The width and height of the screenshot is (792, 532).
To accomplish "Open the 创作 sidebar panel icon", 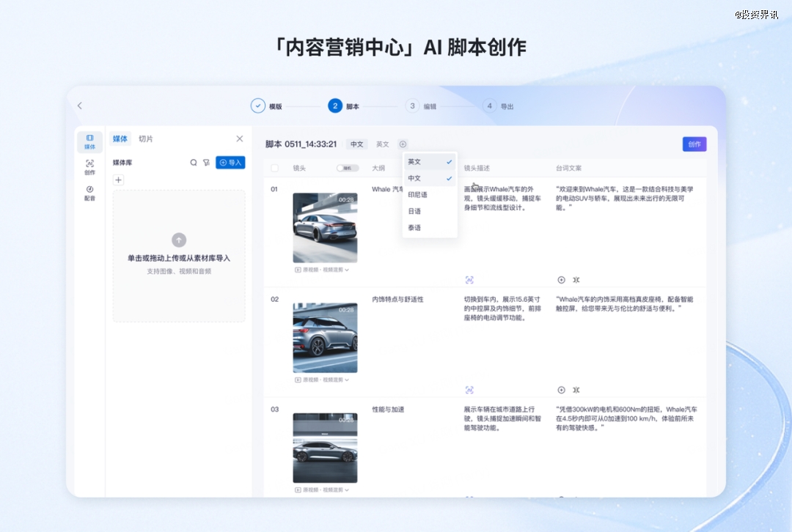I will [89, 167].
